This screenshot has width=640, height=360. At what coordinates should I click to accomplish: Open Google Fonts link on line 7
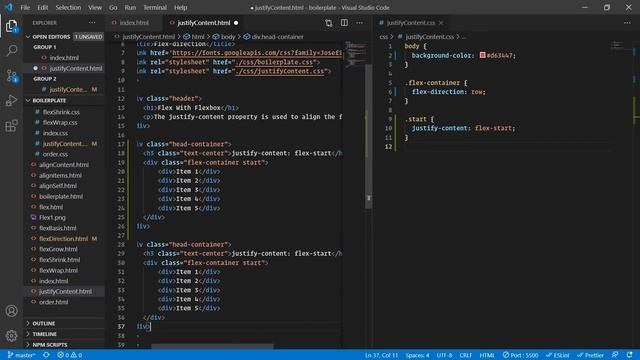click(256, 53)
